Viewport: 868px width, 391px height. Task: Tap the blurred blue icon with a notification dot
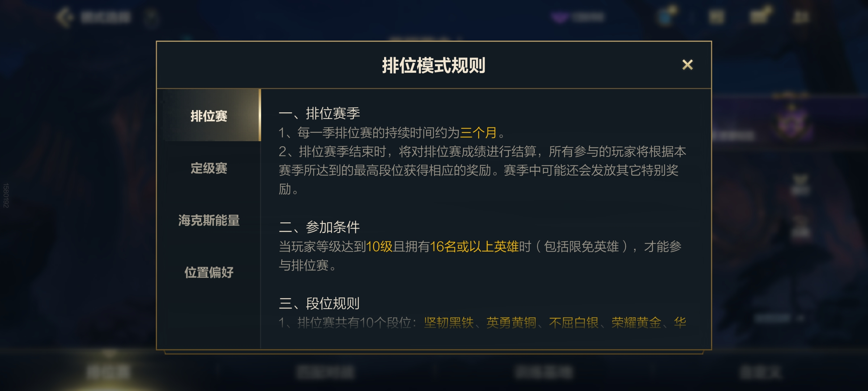pyautogui.click(x=666, y=16)
